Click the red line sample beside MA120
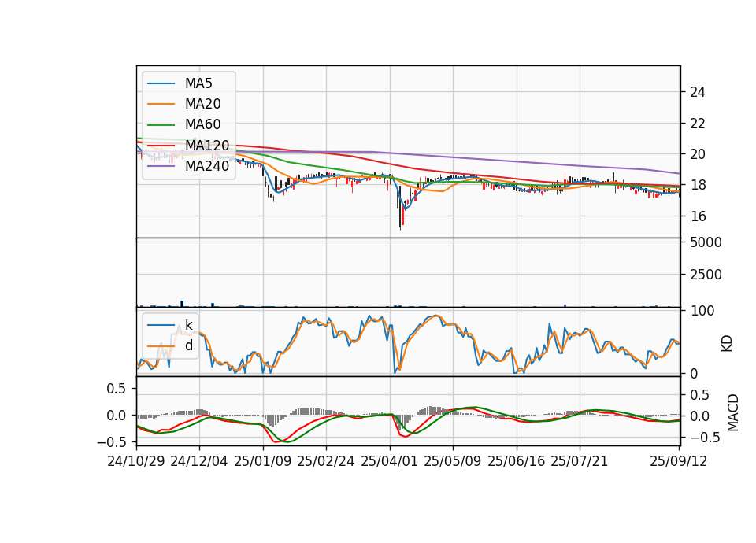 click(161, 146)
